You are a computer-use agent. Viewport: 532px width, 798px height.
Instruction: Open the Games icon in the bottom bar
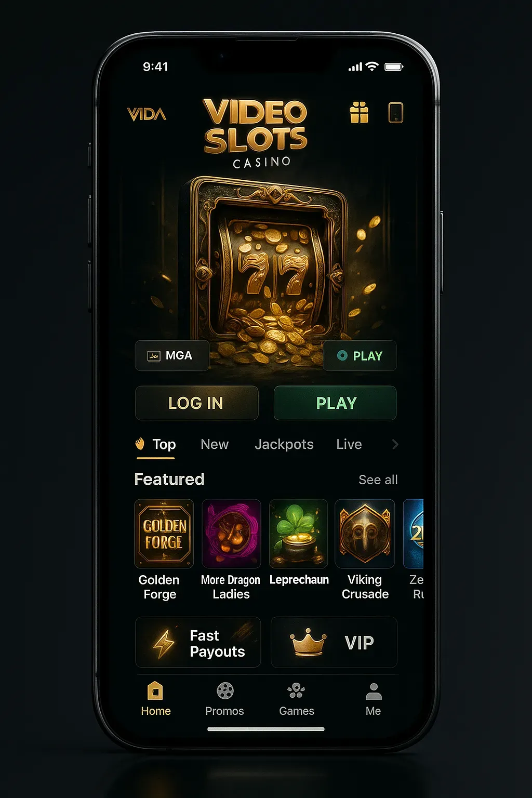(x=296, y=691)
